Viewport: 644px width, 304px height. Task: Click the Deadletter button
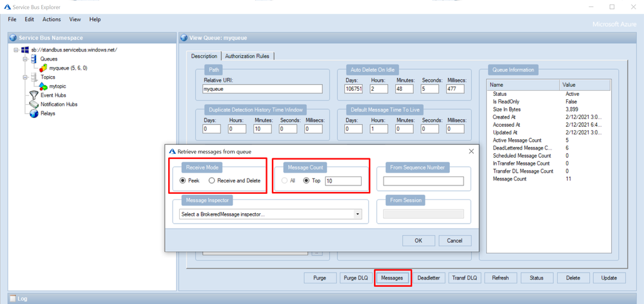click(x=429, y=278)
